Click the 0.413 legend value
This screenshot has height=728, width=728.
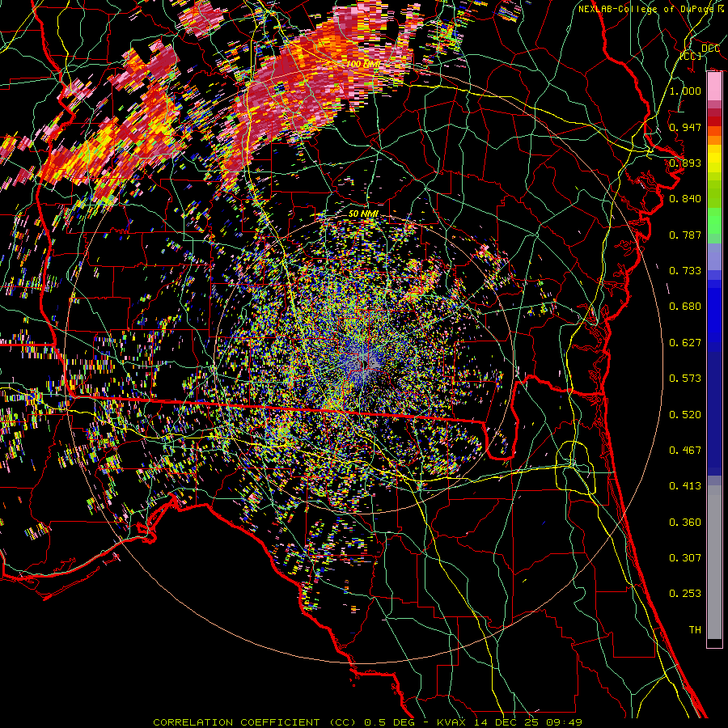[685, 486]
